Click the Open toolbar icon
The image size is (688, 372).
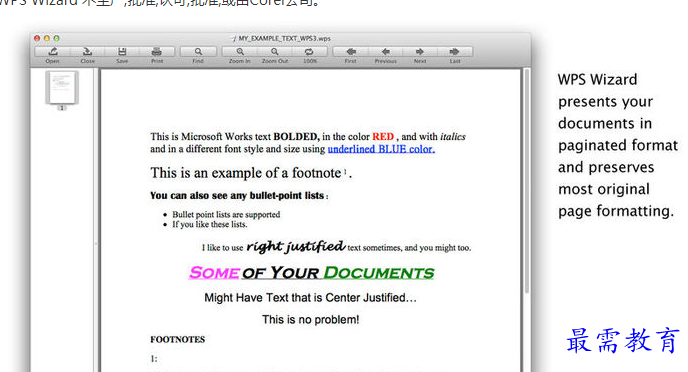(52, 52)
